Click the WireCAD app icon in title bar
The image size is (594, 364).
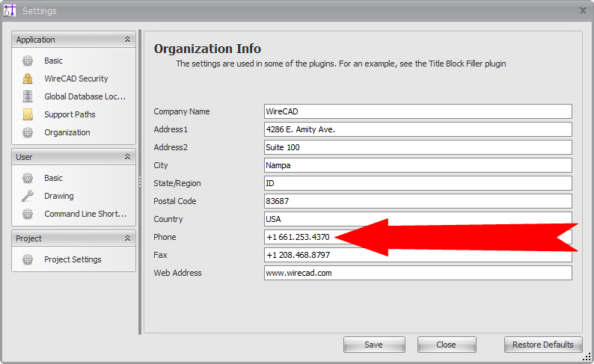(x=10, y=10)
